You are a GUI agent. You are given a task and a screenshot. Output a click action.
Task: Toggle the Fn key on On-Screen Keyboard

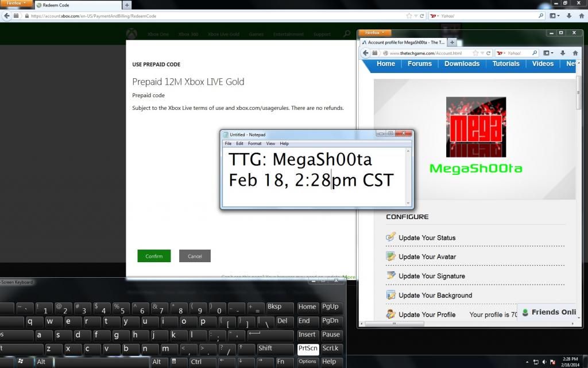click(281, 362)
